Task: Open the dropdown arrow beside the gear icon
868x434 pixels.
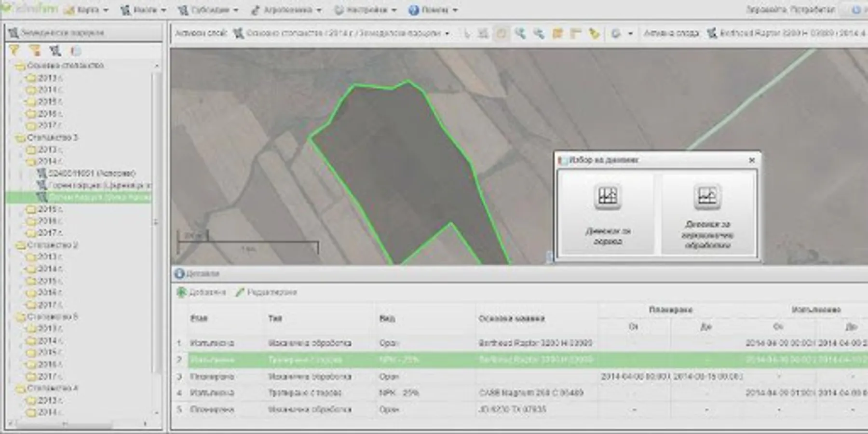Action: coord(630,34)
